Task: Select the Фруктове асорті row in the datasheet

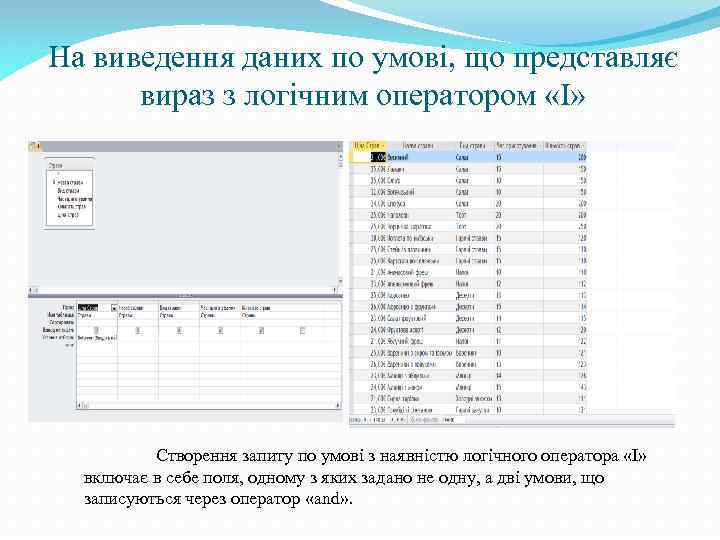Action: [x=468, y=330]
